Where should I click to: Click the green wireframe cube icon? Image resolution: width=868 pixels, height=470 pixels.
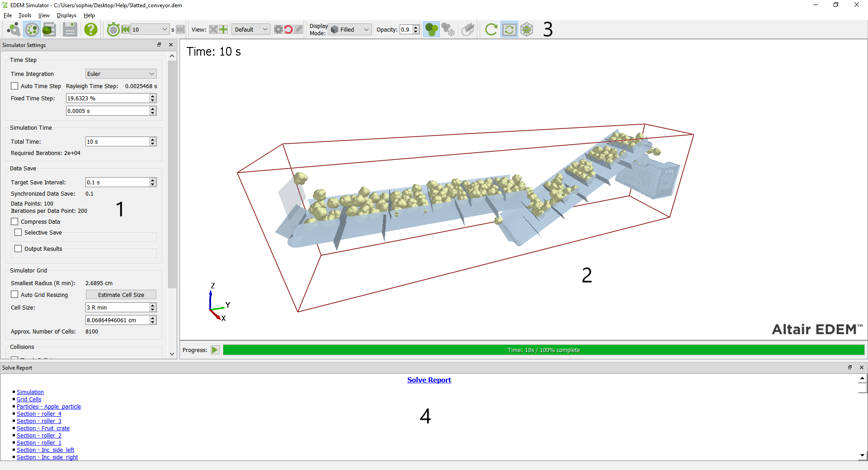[x=527, y=30]
